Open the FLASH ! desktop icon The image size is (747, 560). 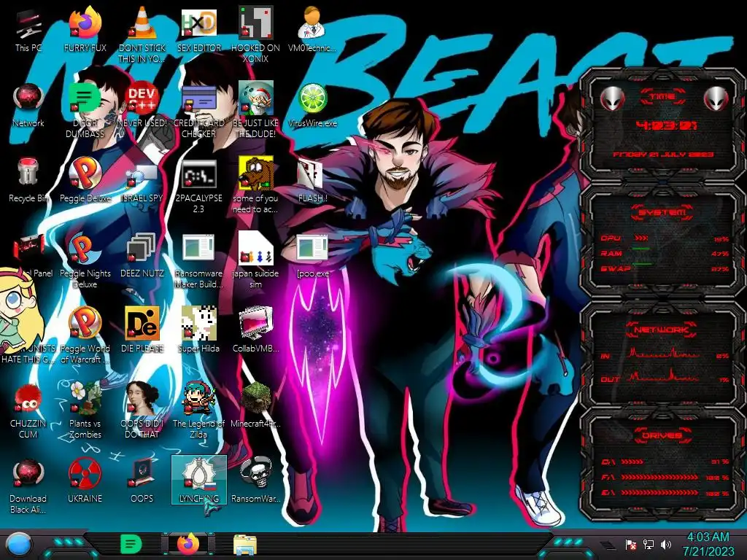pos(312,180)
